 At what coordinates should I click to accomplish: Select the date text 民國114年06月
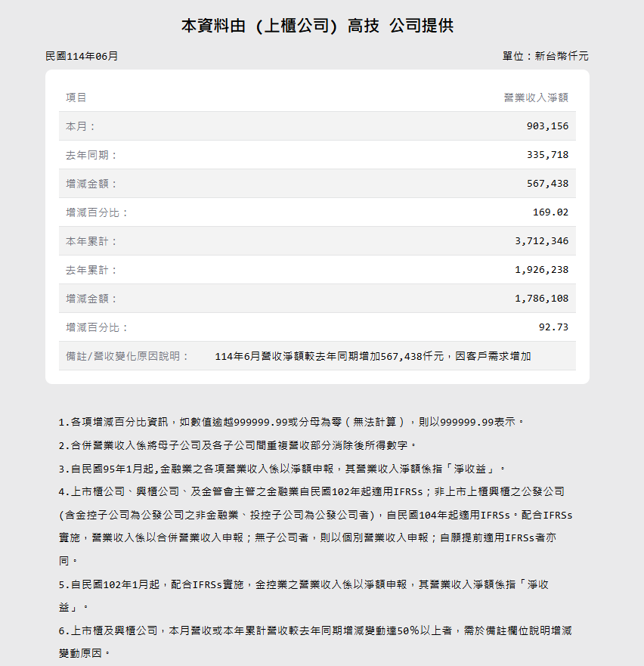82,56
